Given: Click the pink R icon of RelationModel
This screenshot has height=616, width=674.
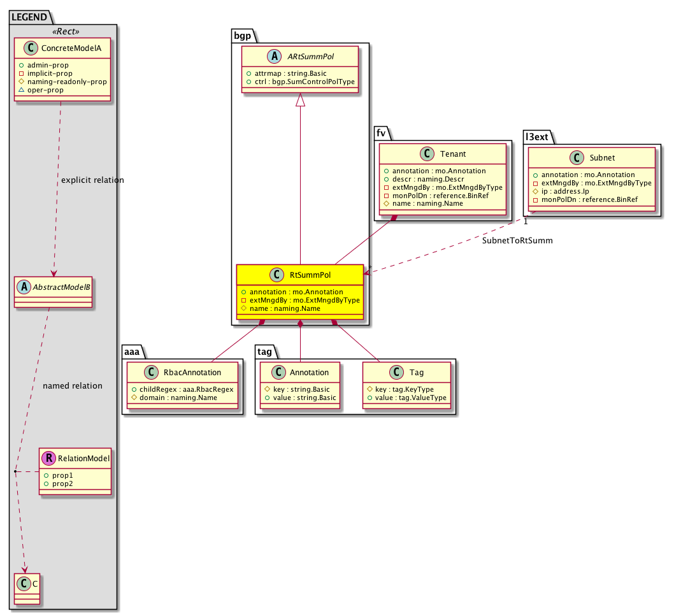Looking at the screenshot, I should point(47,458).
